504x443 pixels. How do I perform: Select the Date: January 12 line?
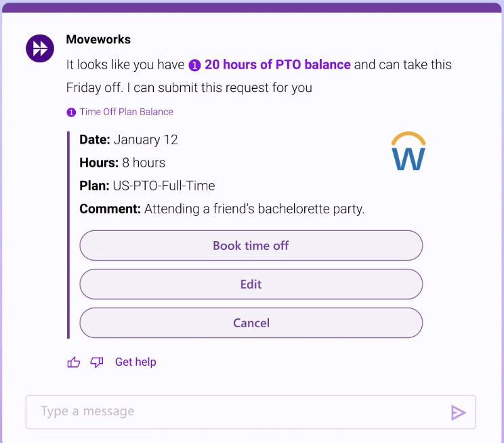point(129,140)
